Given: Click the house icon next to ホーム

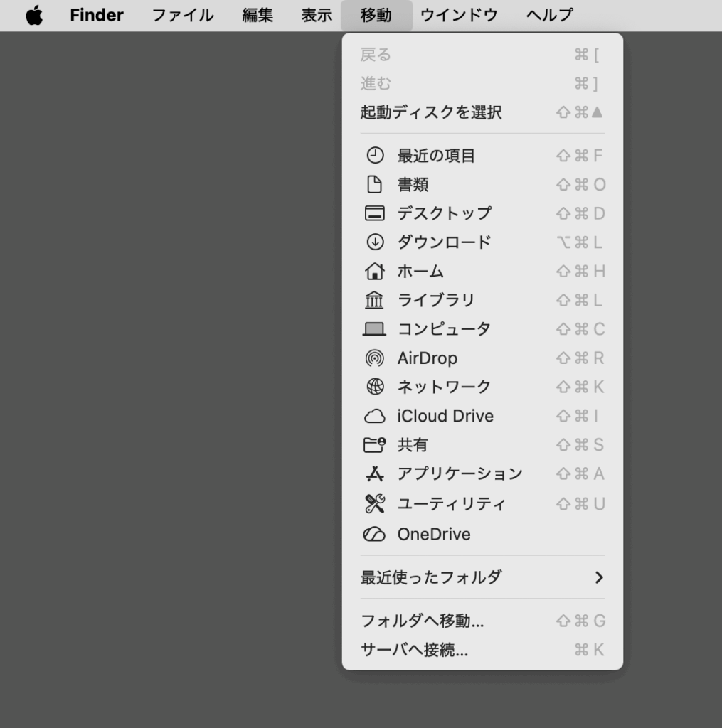Looking at the screenshot, I should click(x=374, y=272).
